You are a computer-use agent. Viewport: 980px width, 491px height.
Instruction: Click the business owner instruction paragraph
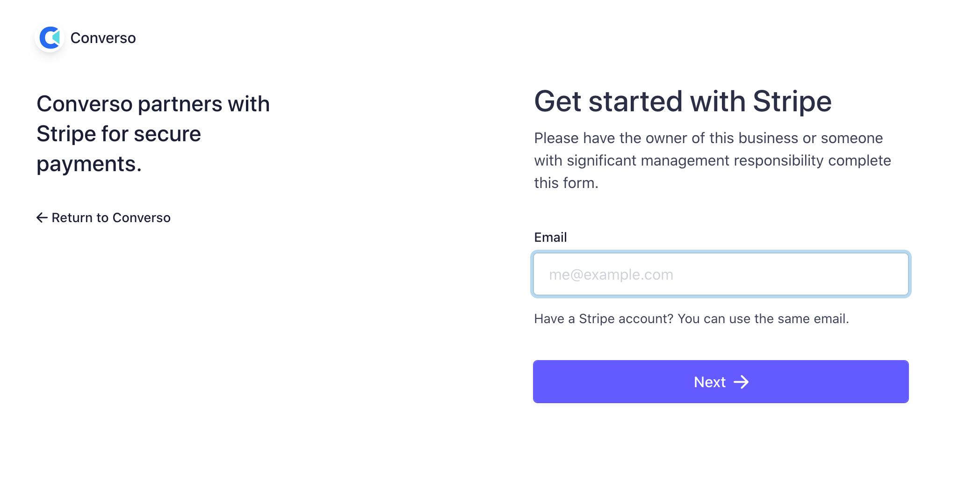coord(713,160)
